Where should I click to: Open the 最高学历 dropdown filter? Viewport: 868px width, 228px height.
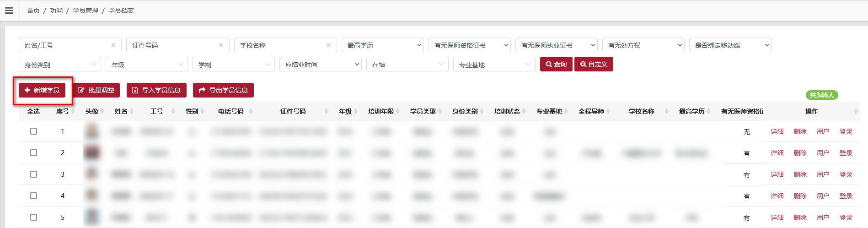(x=383, y=45)
